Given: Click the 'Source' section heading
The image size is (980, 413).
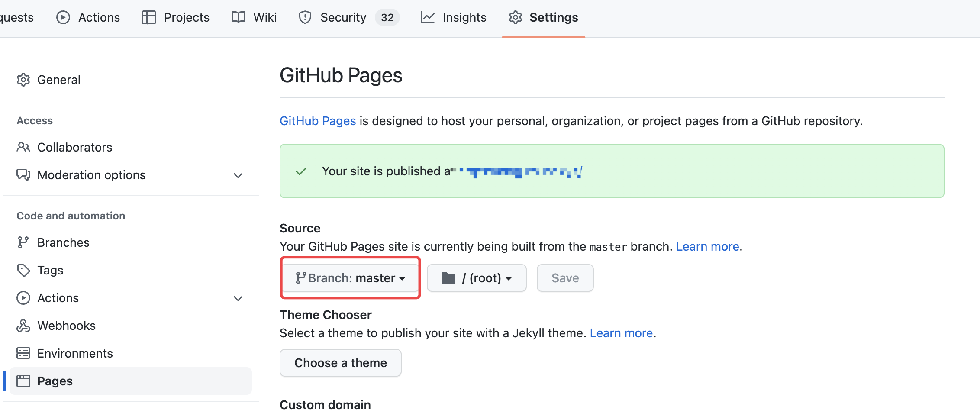Looking at the screenshot, I should click(300, 228).
